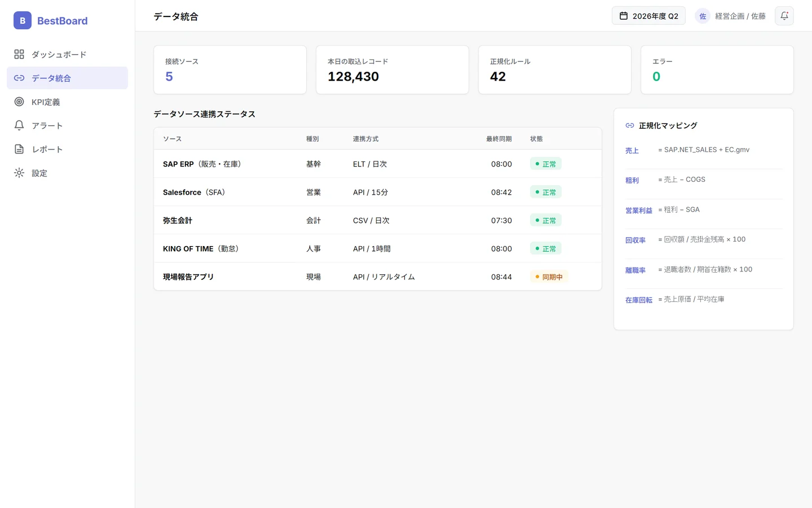812x508 pixels.
Task: Click the 基幹 type cell
Action: tap(314, 164)
